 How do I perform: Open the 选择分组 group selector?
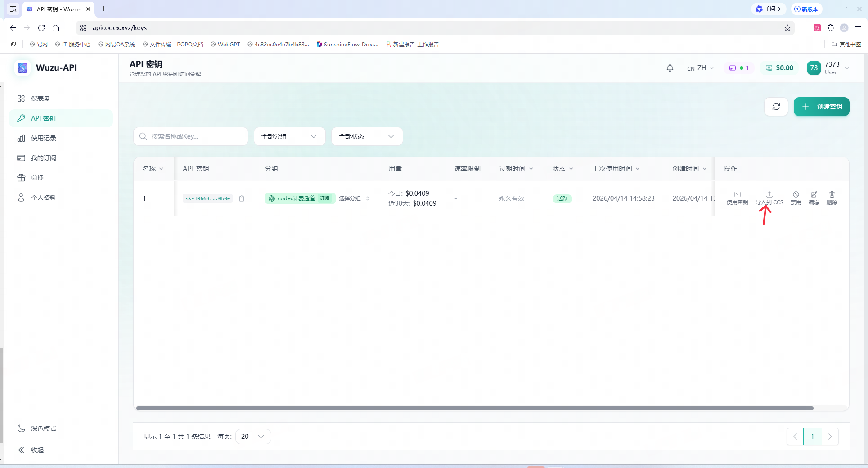(354, 198)
